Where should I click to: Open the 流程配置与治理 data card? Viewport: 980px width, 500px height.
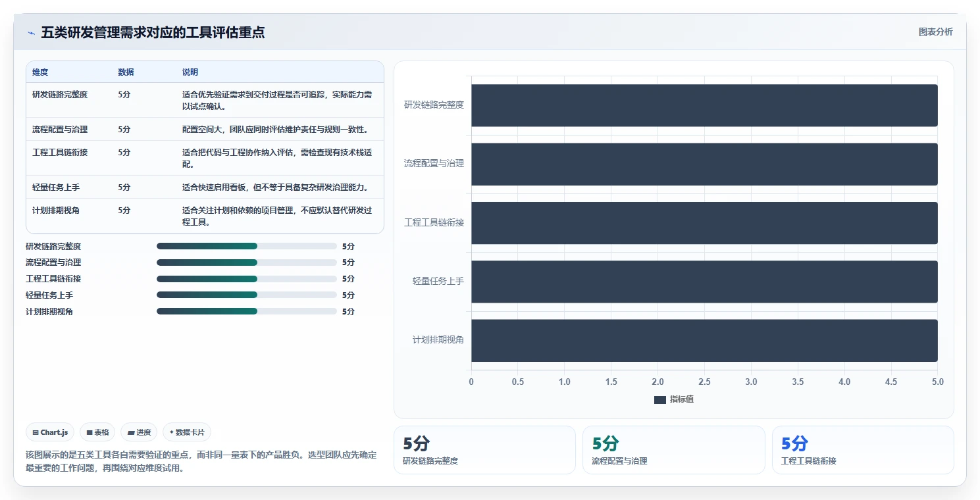674,450
